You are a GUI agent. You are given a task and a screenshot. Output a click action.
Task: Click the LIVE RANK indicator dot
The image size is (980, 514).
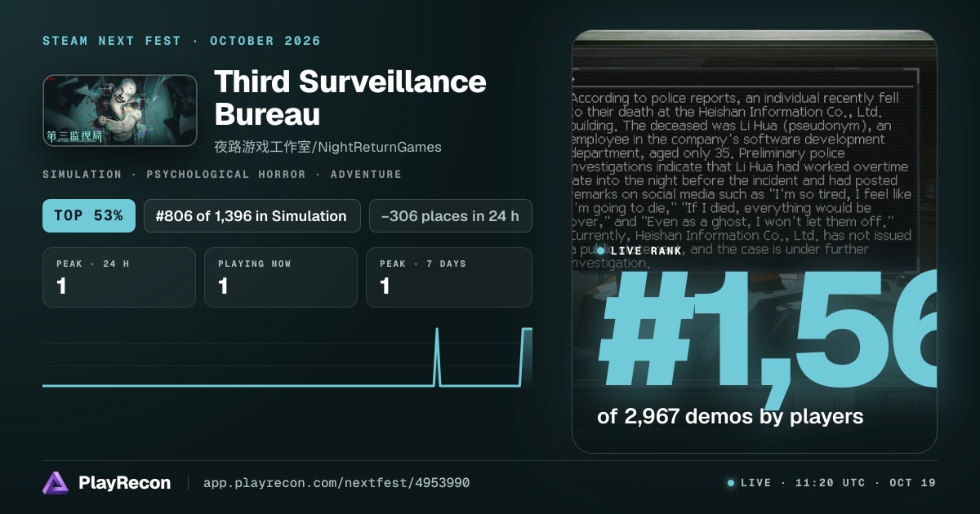click(x=600, y=250)
